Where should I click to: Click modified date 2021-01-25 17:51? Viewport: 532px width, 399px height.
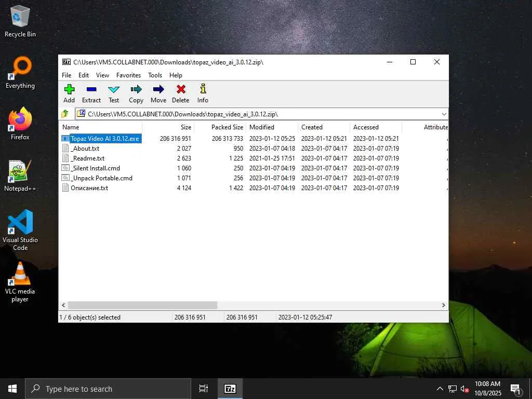(272, 158)
